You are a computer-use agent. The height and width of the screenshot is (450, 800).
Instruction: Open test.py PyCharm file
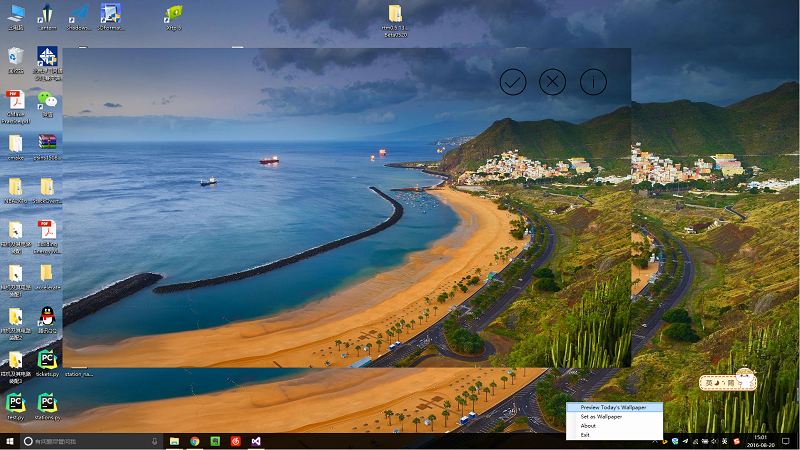click(x=16, y=407)
